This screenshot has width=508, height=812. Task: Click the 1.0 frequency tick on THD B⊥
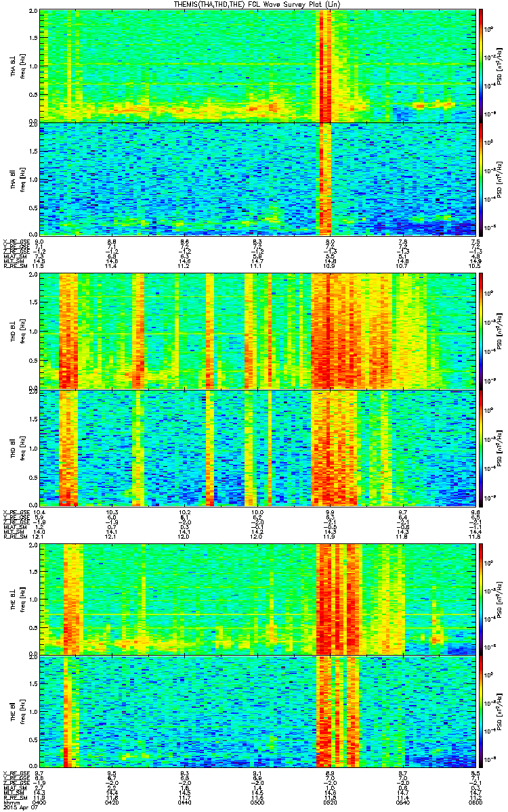point(33,332)
